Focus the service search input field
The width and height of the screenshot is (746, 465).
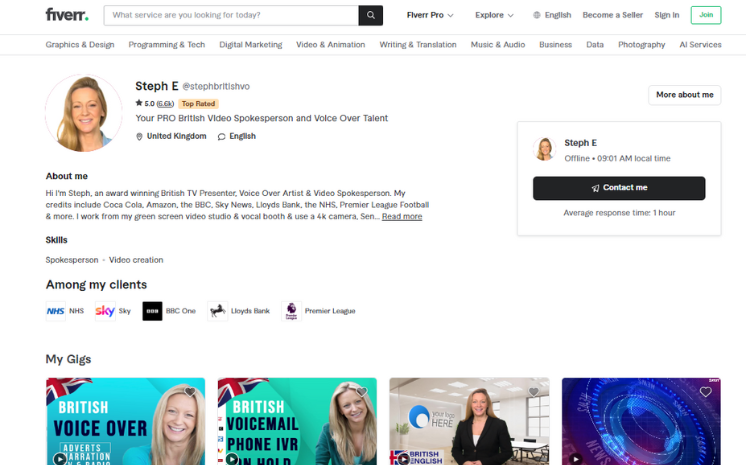[x=231, y=15]
